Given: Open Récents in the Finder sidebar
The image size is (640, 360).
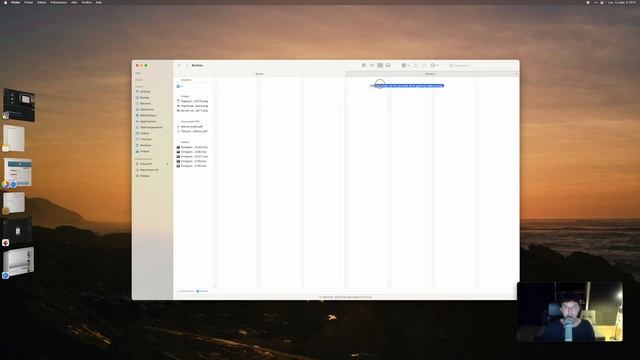Looking at the screenshot, I should click(x=145, y=103).
